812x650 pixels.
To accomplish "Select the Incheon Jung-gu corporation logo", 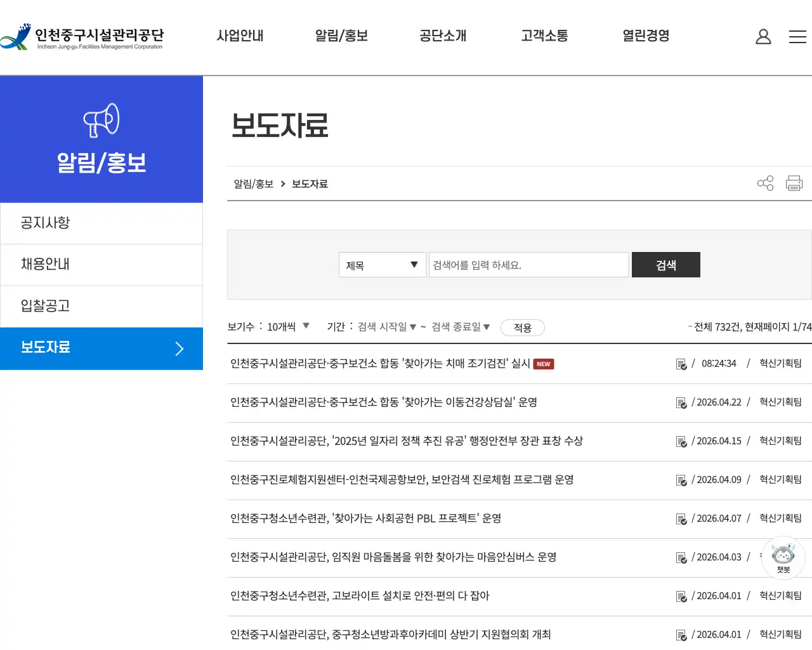I will [x=82, y=37].
